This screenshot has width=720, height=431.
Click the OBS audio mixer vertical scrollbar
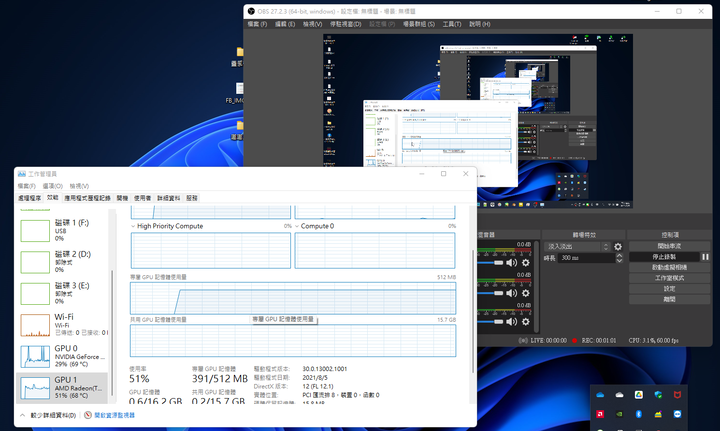pos(536,287)
